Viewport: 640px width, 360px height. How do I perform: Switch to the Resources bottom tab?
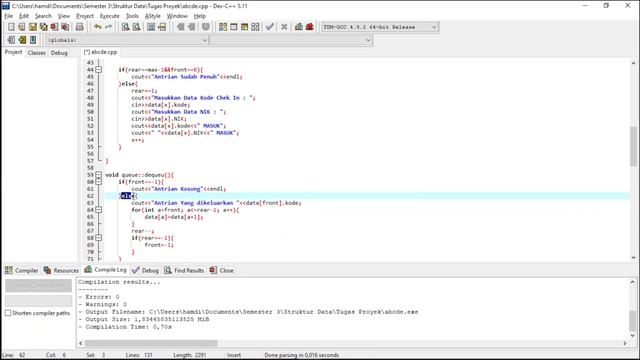(61, 270)
